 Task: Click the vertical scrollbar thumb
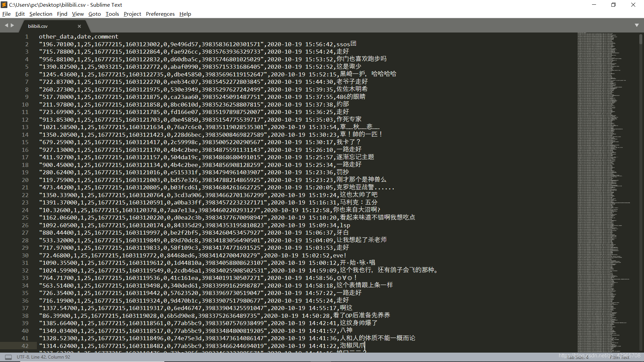pos(641,39)
